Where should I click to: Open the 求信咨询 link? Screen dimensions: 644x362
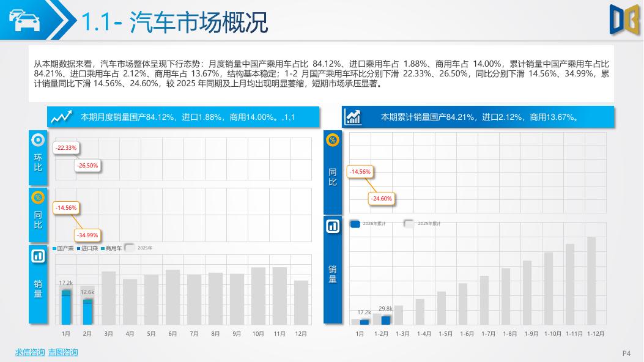tap(30, 352)
